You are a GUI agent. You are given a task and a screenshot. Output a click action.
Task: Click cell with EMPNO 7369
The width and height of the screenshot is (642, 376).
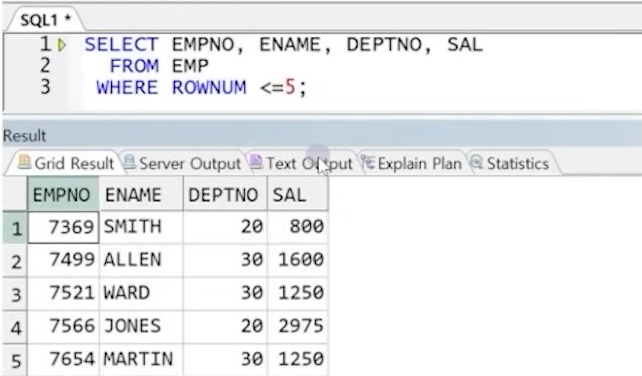(x=63, y=227)
